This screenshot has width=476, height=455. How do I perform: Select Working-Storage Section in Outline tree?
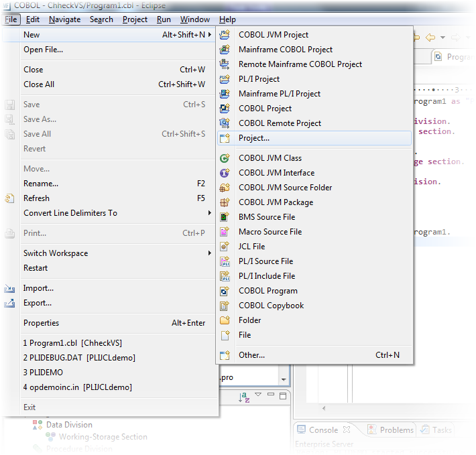click(103, 437)
